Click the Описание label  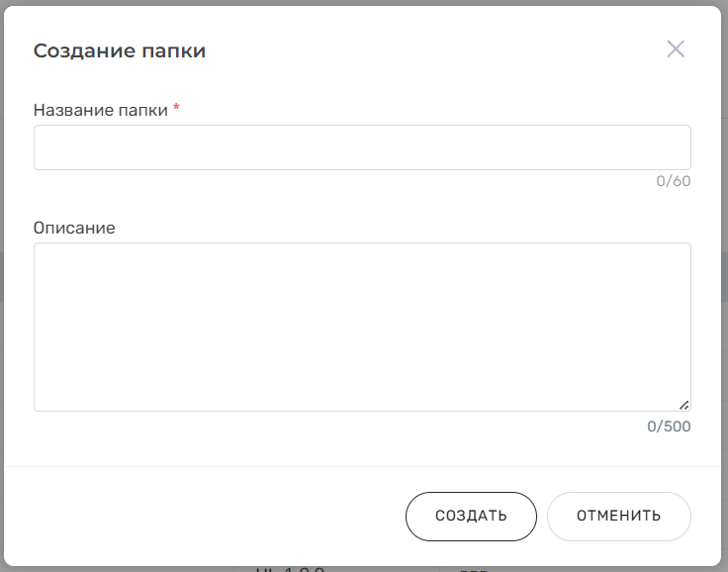74,228
